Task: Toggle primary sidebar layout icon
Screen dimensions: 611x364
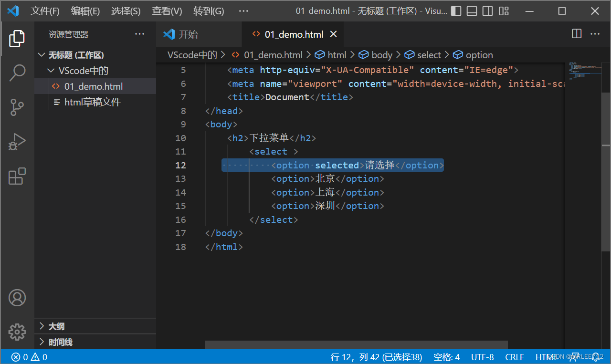Action: click(x=456, y=11)
